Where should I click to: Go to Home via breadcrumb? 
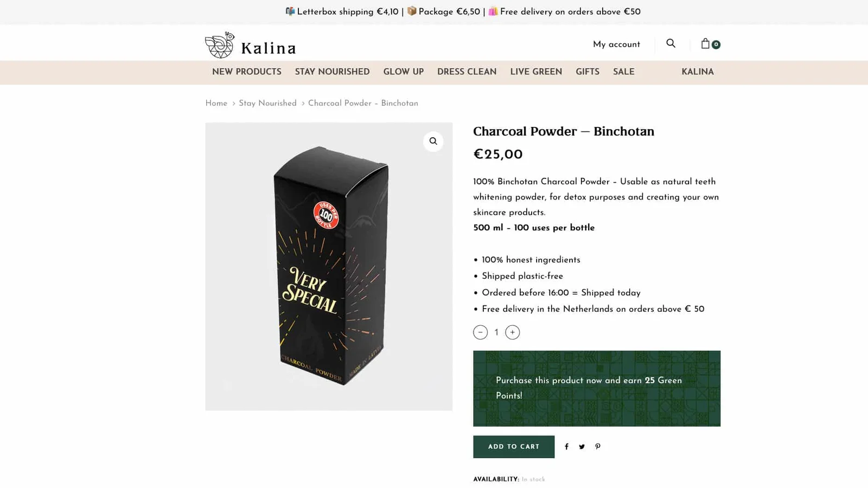[x=216, y=104]
